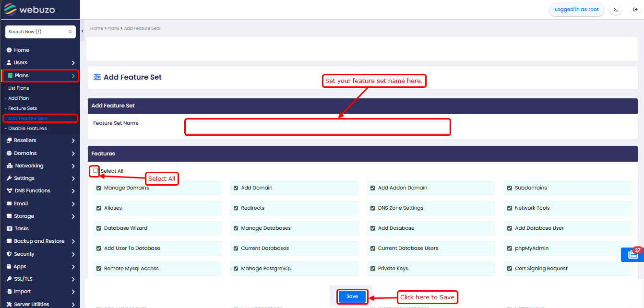Click the Home dashboard icon in sidebar
Screen dimensions: 644x308
pos(9,50)
